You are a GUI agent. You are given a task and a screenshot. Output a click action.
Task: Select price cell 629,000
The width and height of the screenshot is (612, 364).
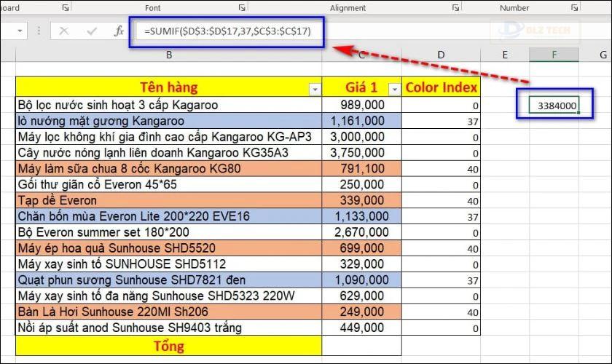362,296
